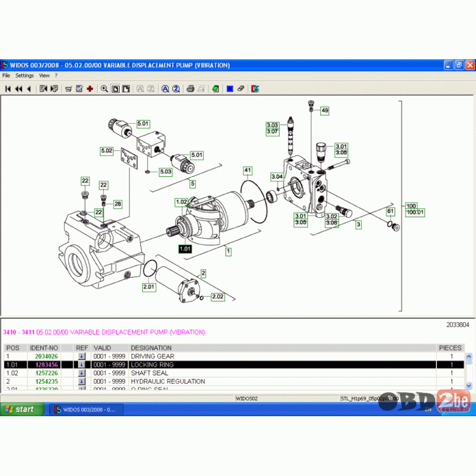The height and width of the screenshot is (476, 476).
Task: Click diagram label 5.03
Action: pos(166,172)
